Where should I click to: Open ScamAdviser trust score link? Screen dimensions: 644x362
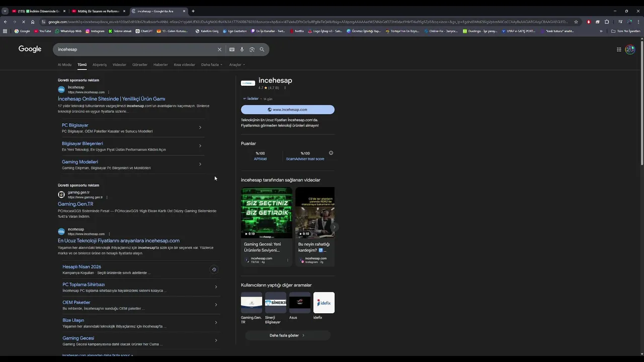305,159
